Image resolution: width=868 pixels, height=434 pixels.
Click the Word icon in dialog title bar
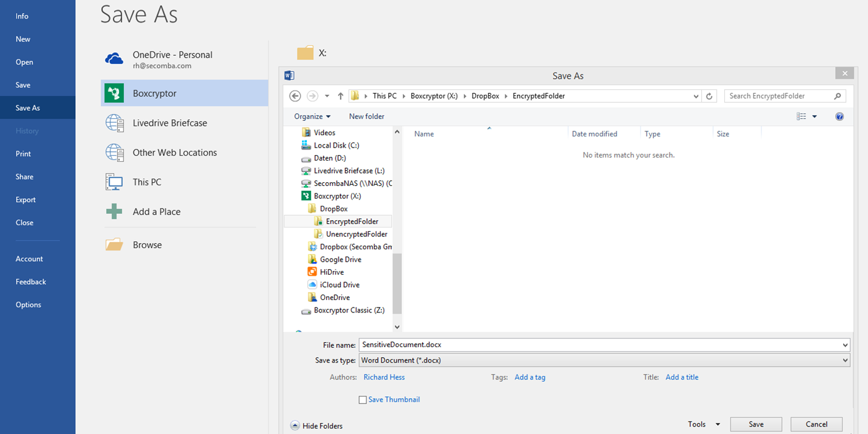pyautogui.click(x=289, y=76)
